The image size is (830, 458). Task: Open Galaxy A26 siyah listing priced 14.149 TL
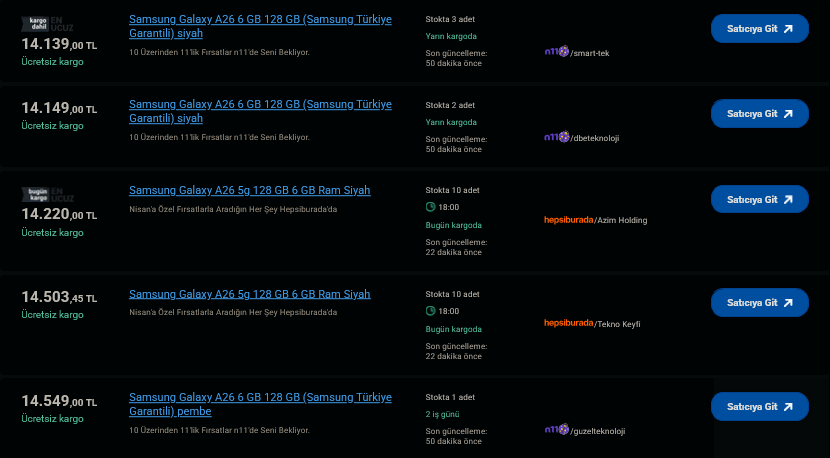tap(260, 111)
